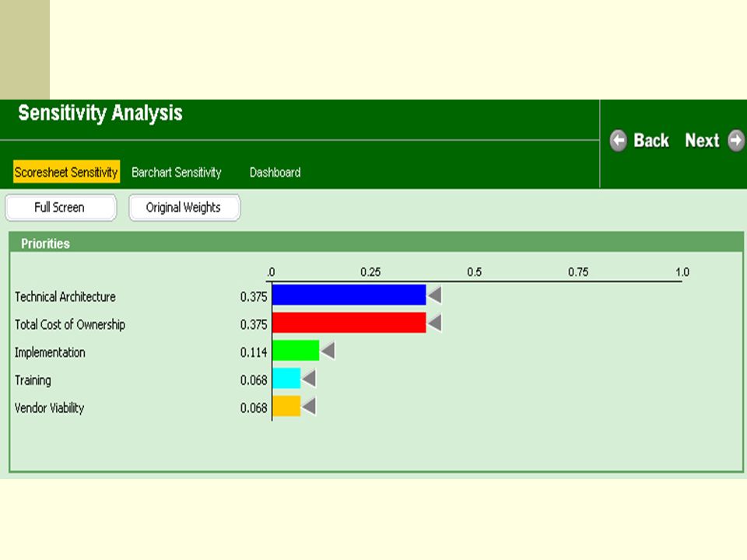Click the Back arrow icon
The image size is (747, 560).
click(619, 141)
